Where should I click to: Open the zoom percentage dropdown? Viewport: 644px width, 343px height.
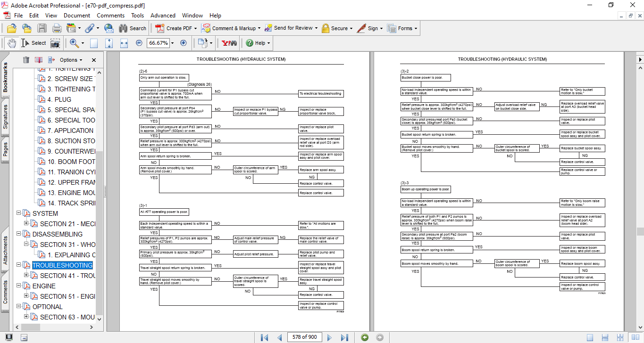tap(172, 43)
